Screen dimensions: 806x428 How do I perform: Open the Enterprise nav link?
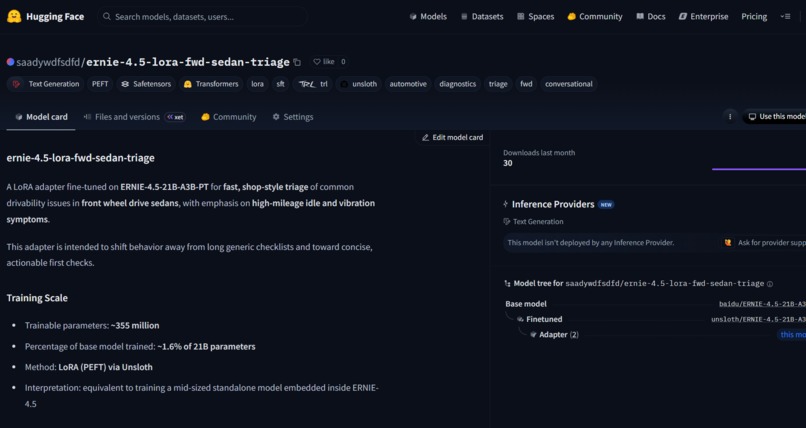coord(703,16)
